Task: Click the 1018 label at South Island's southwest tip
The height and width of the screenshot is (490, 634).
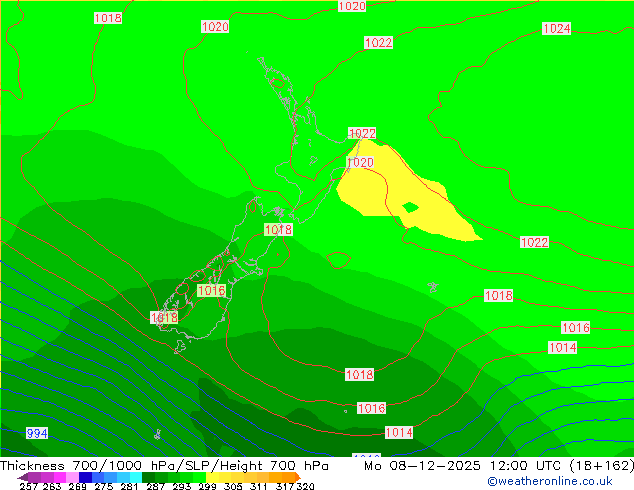Action: pyautogui.click(x=164, y=318)
